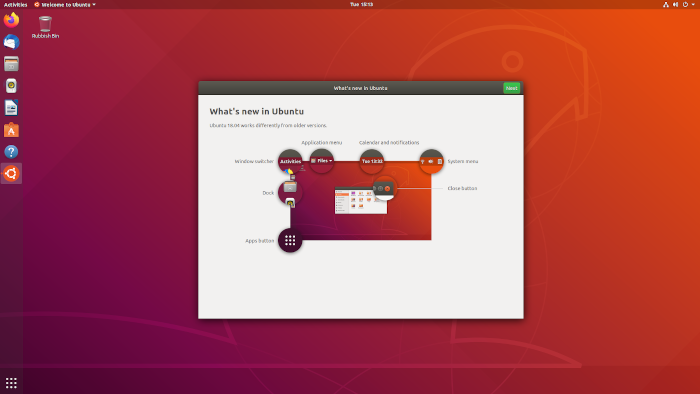Click the "Calendar and notifications" label

click(389, 142)
